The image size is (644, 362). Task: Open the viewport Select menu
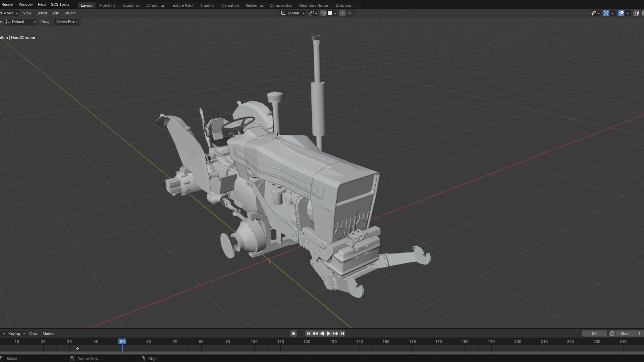click(42, 13)
